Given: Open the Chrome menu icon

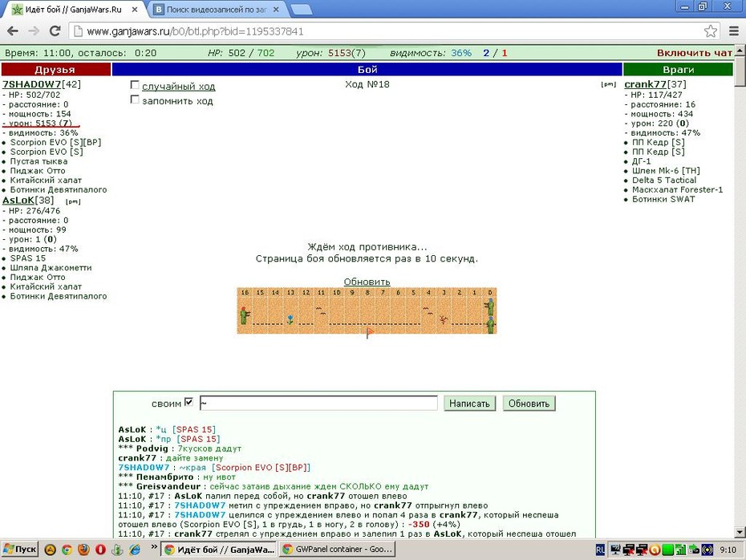Looking at the screenshot, I should [734, 31].
